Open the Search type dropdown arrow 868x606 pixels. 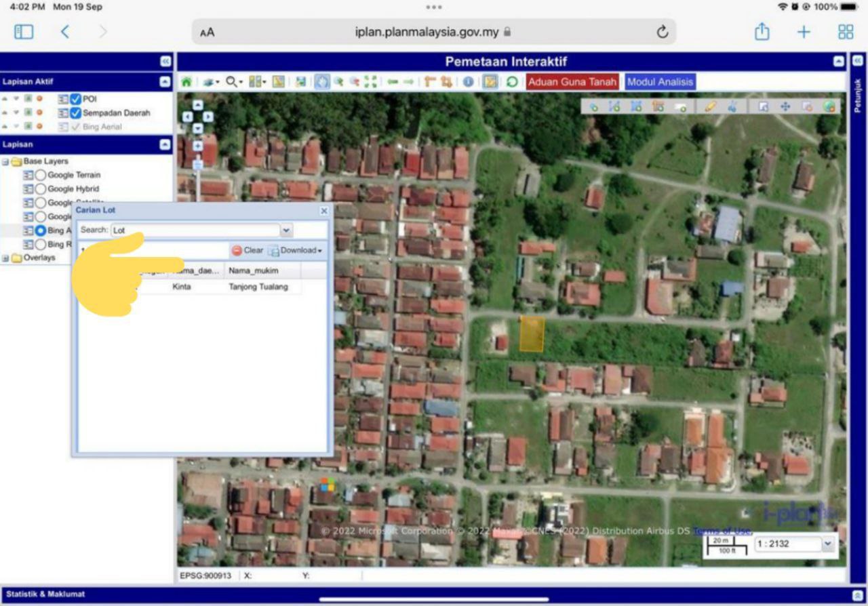click(286, 230)
